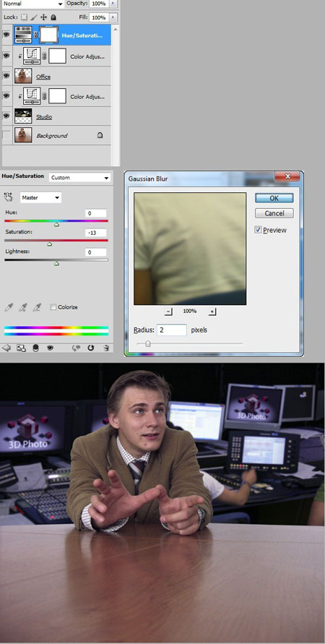Image resolution: width=325 pixels, height=644 pixels.
Task: Click the Saturation value field
Action: coord(96,233)
